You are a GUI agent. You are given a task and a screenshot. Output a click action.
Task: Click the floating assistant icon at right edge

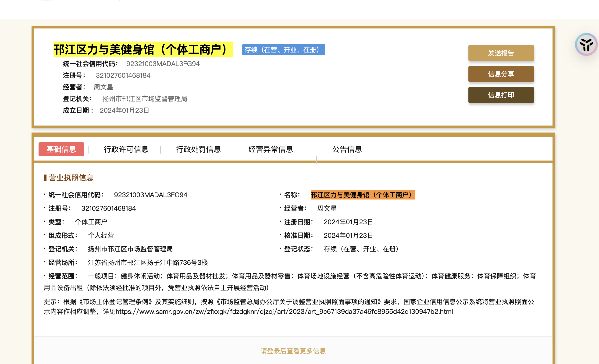point(586,45)
